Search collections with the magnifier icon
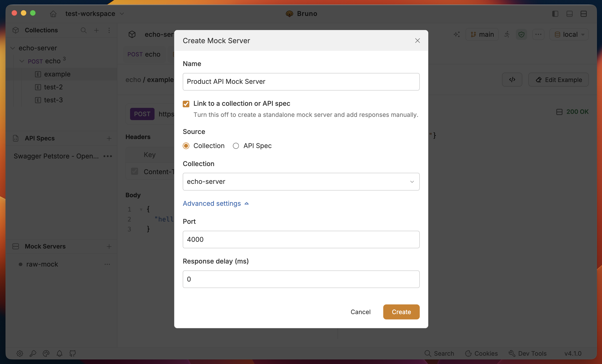This screenshot has height=364, width=602. point(84,30)
